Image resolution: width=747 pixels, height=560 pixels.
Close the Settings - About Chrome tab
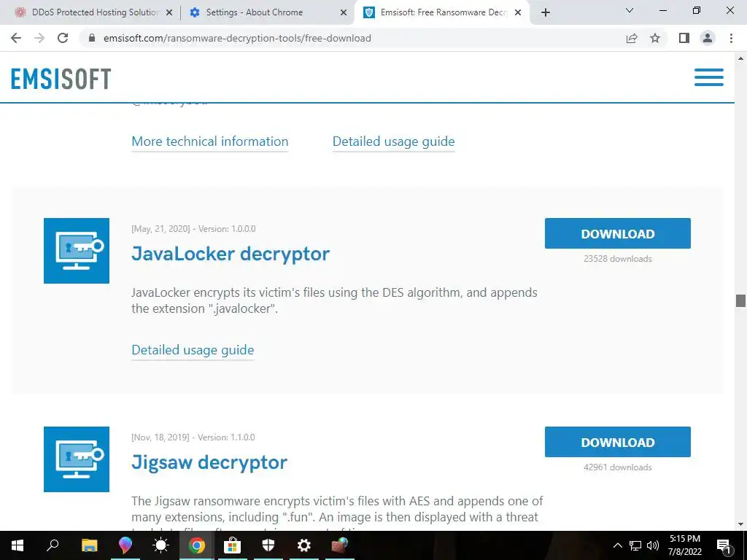point(344,13)
